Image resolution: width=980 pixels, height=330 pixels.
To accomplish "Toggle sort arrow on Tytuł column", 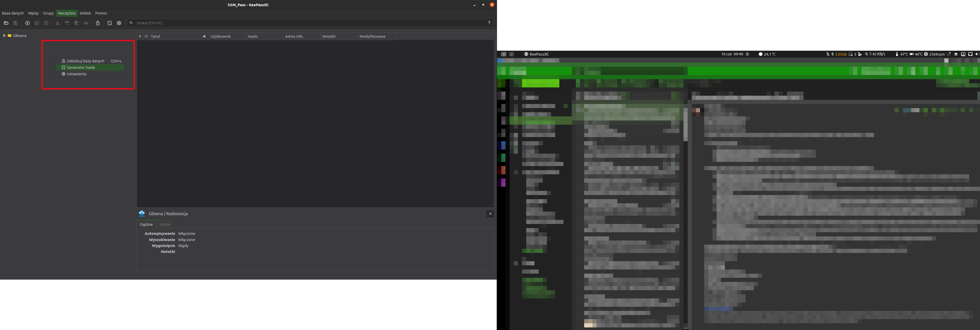I will (x=204, y=36).
